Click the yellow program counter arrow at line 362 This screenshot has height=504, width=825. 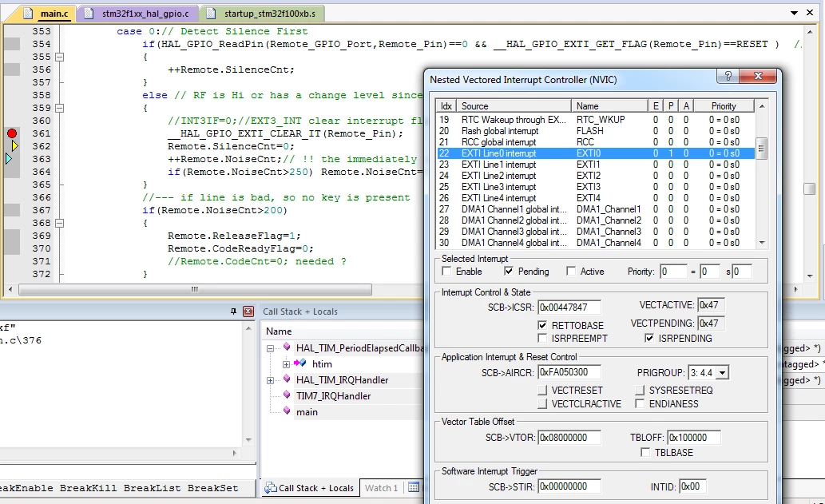point(14,145)
